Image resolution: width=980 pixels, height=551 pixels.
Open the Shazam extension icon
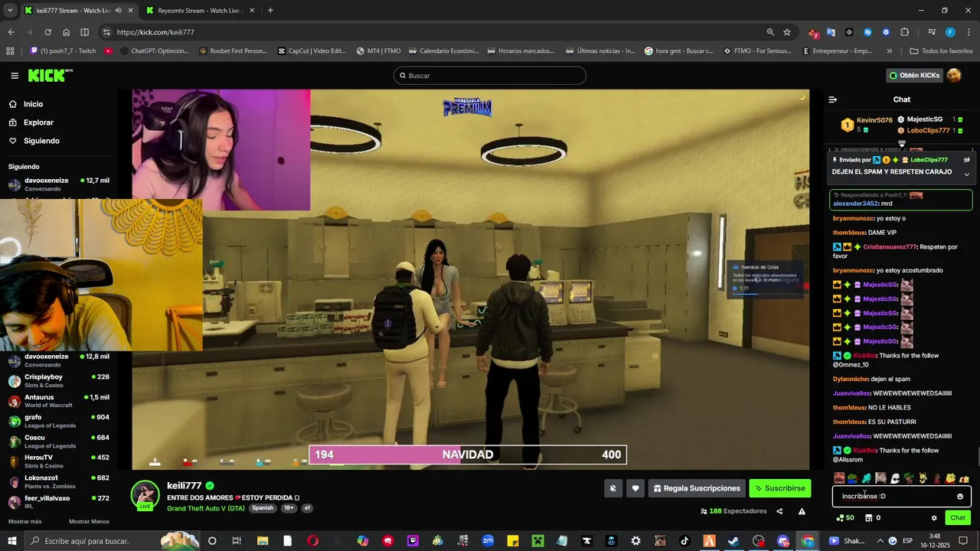(867, 32)
